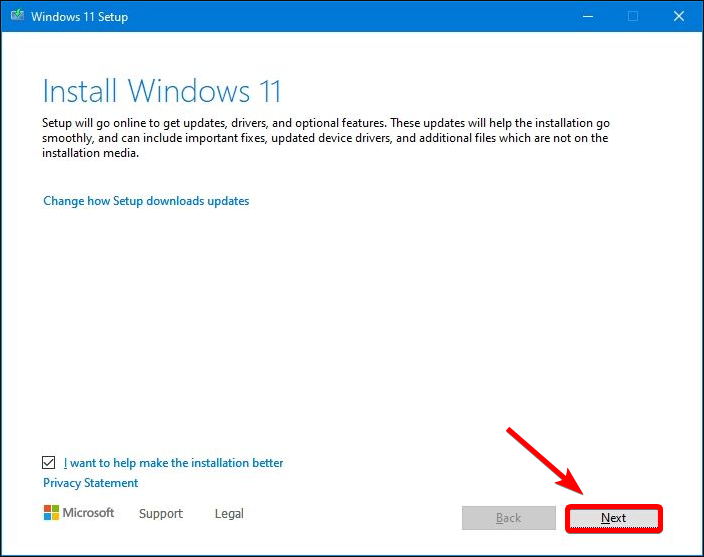Minimize the Windows 11 Setup window
This screenshot has height=557, width=704.
pos(588,16)
